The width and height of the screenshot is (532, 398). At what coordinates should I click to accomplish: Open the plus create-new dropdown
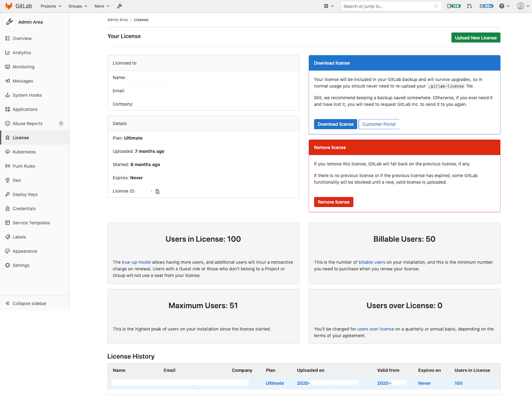[329, 6]
